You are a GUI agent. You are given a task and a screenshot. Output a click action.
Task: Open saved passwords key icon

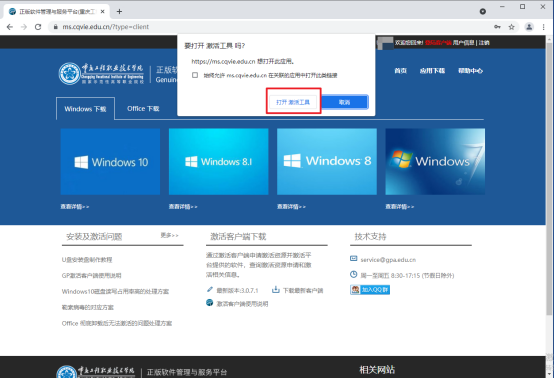[497, 27]
